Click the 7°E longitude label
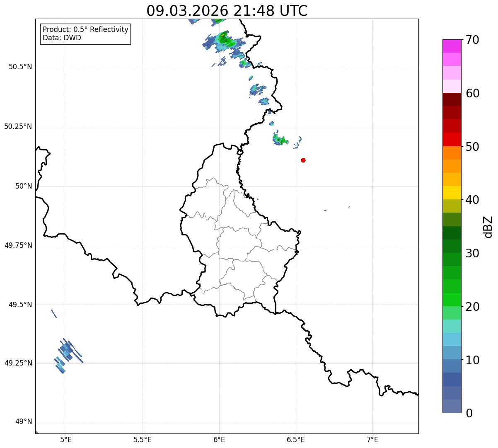This screenshot has width=498, height=448. [x=372, y=439]
